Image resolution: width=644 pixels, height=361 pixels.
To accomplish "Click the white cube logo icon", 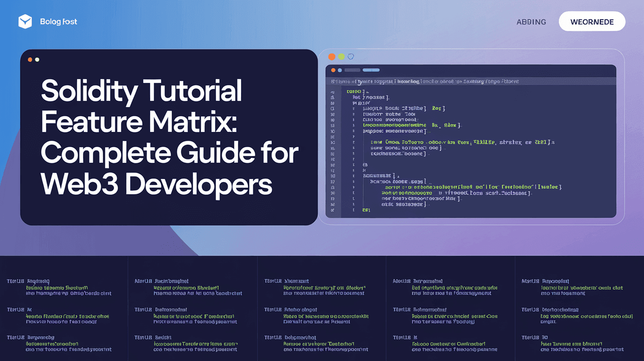I will pos(25,22).
